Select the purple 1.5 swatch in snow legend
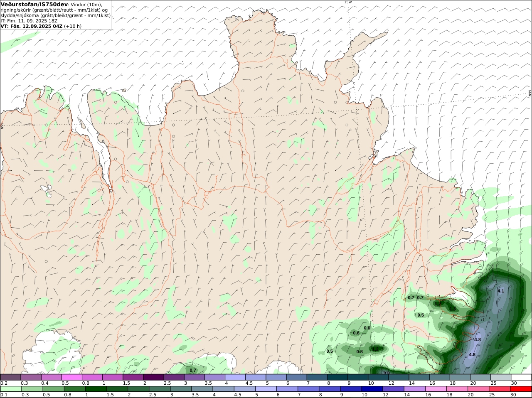Viewport: 532px width, 398px height. click(x=133, y=377)
